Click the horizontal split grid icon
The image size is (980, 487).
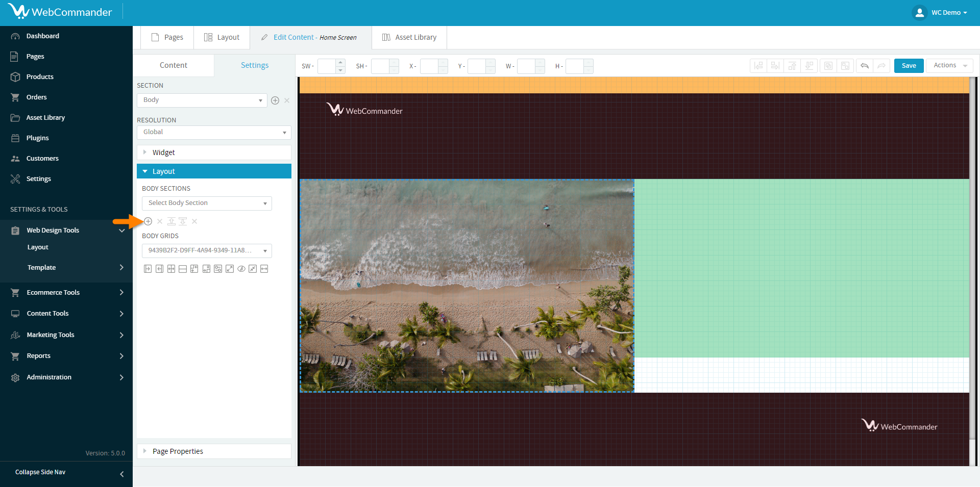pos(183,269)
